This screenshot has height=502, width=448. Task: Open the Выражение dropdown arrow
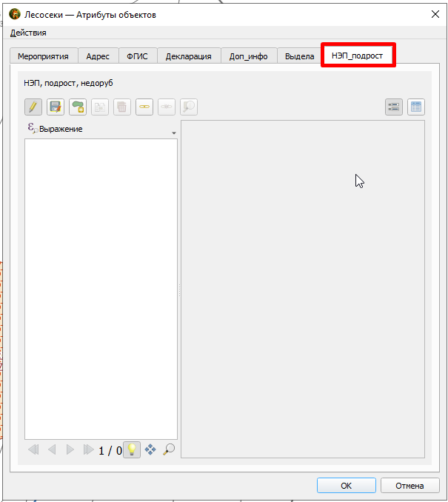174,133
